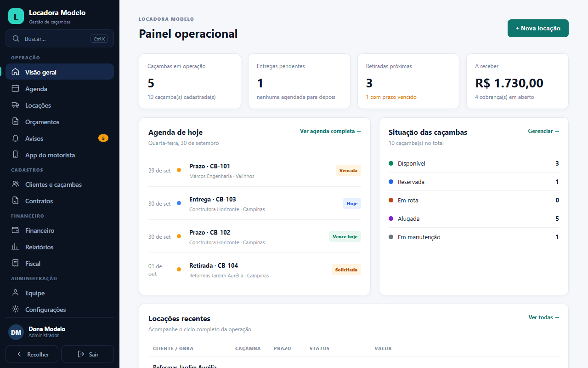Select the Disponível status row
Screen dimensions: 588x368
click(x=474, y=163)
